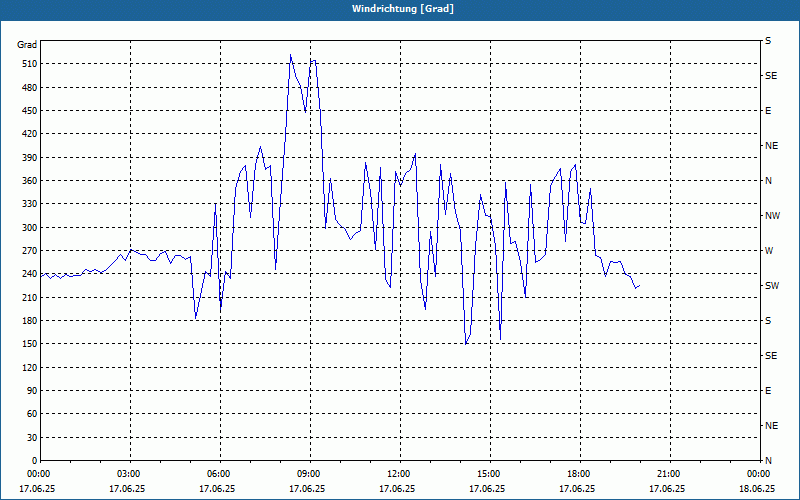
Task: Select the 270 degree axis label
Action: [29, 251]
